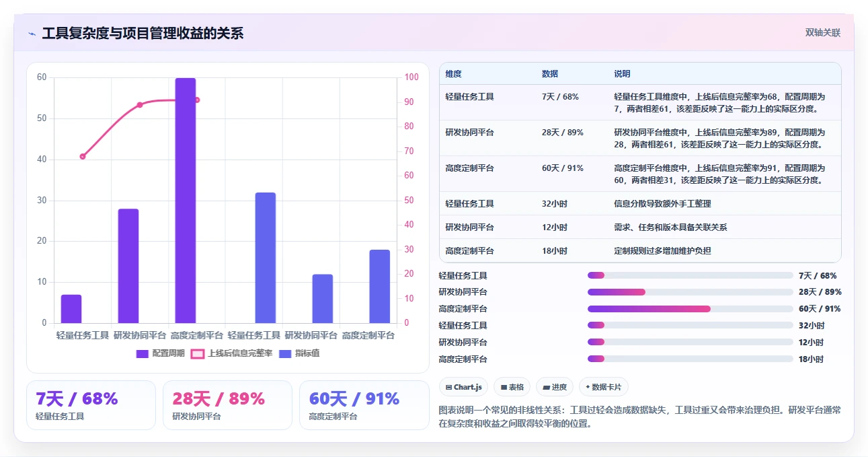
Task: Click table cell 28天 / 89%
Action: click(x=563, y=133)
